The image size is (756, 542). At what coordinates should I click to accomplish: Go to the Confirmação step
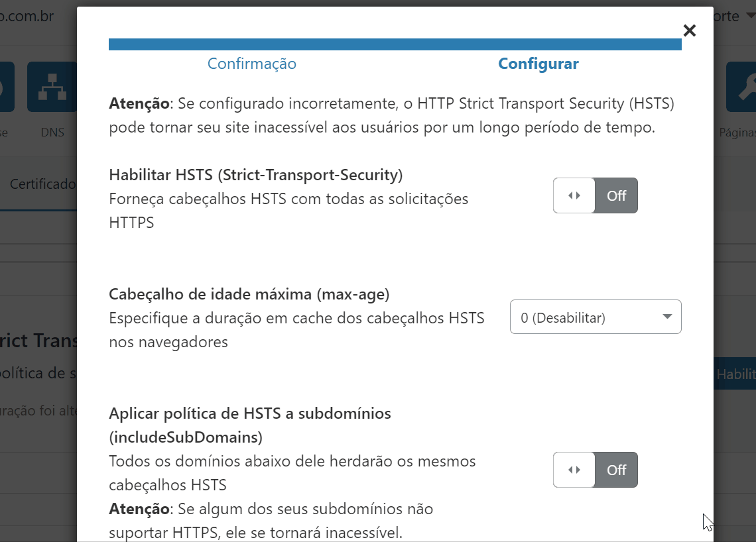(252, 64)
